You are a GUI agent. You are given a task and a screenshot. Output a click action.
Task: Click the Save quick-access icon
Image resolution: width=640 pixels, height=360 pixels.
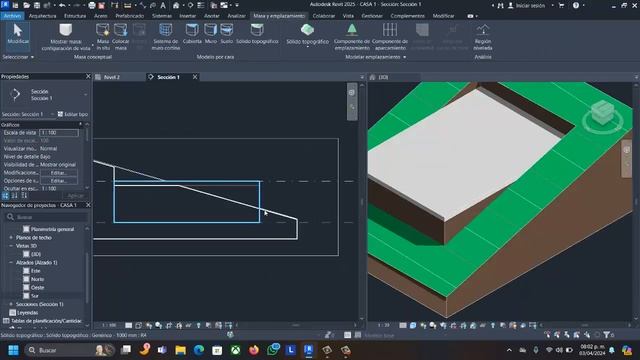[37, 5]
